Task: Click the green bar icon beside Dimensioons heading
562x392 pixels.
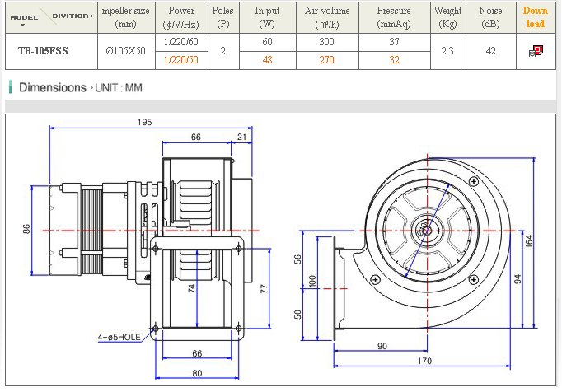Action: (10, 86)
